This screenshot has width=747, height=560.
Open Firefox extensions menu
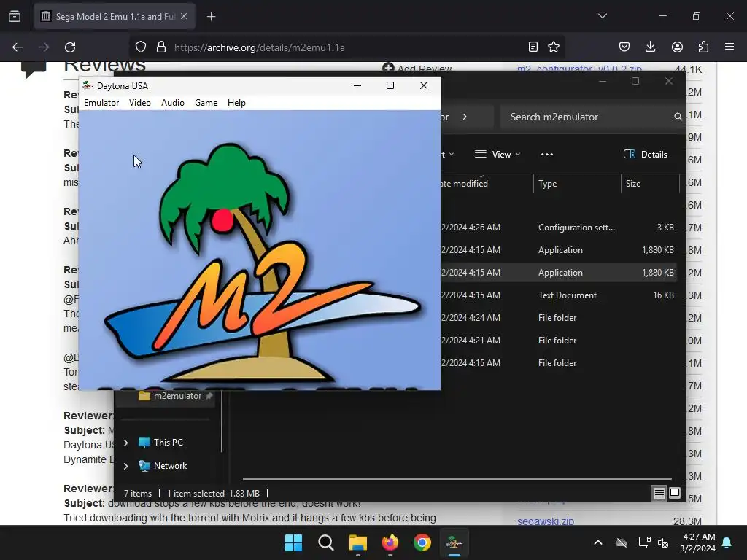703,47
